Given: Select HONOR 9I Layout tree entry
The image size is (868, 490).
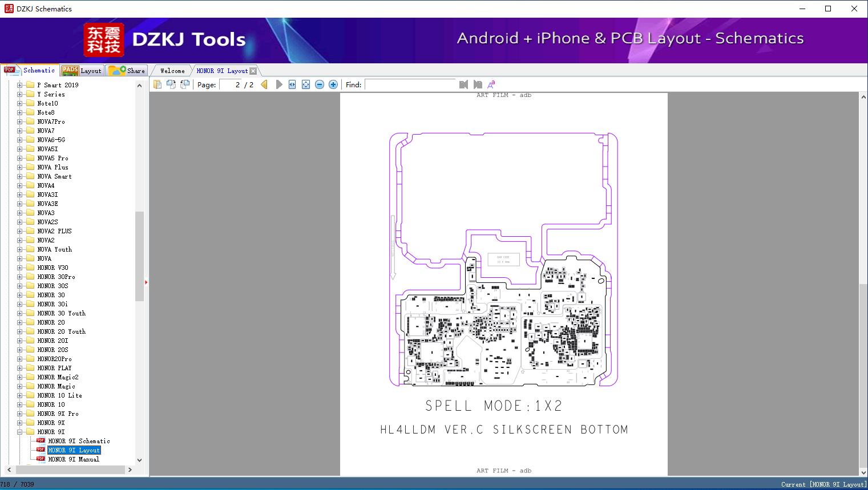Looking at the screenshot, I should (74, 450).
